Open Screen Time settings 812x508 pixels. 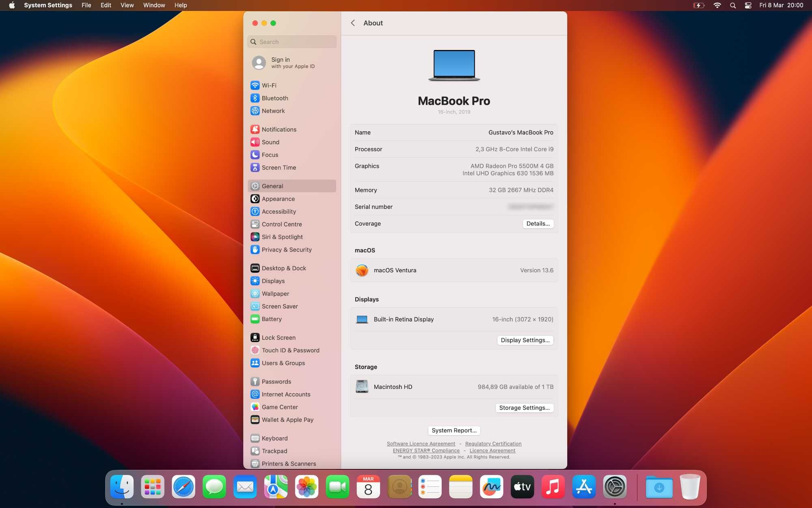292,167
